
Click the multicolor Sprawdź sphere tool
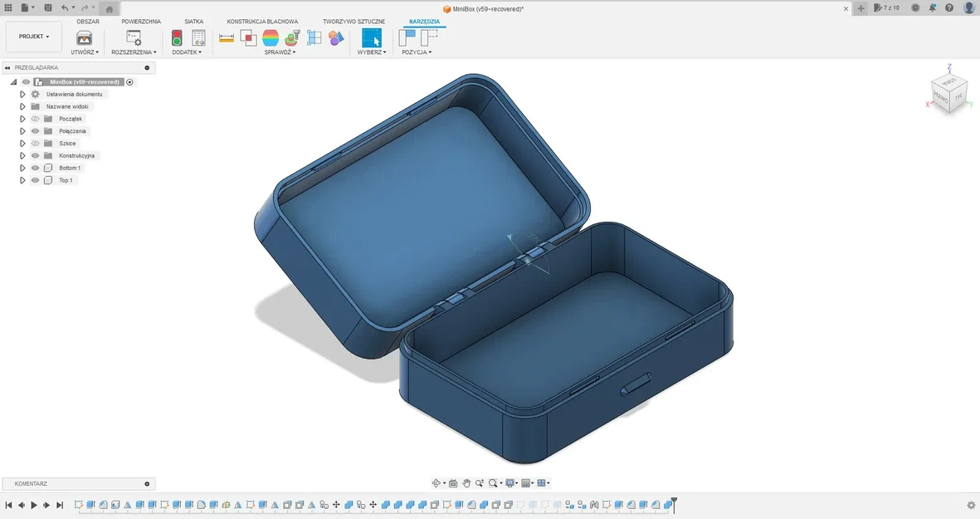271,37
